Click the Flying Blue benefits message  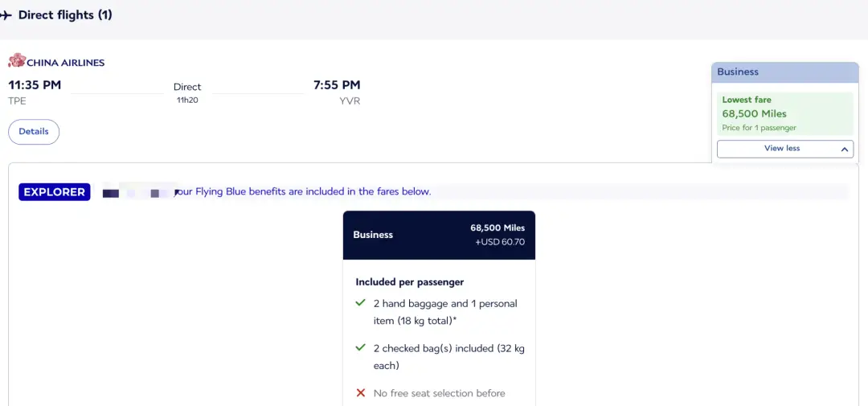click(x=304, y=192)
